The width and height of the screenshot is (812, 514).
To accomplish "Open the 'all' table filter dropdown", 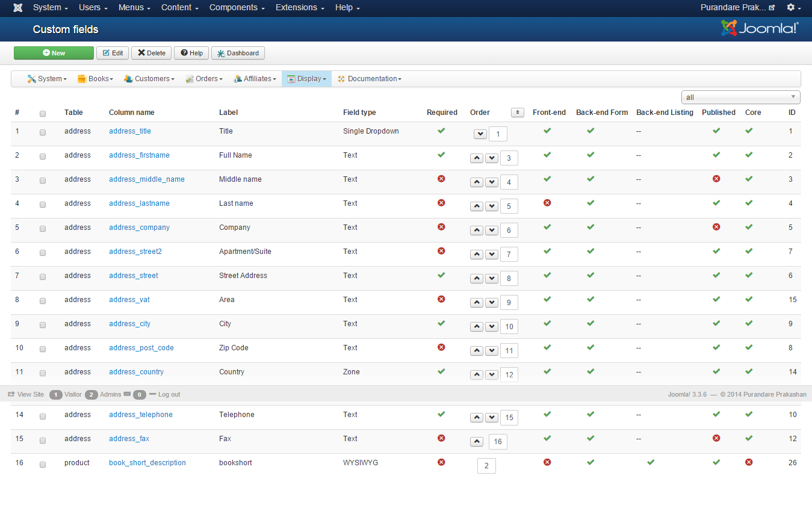I will [x=740, y=98].
